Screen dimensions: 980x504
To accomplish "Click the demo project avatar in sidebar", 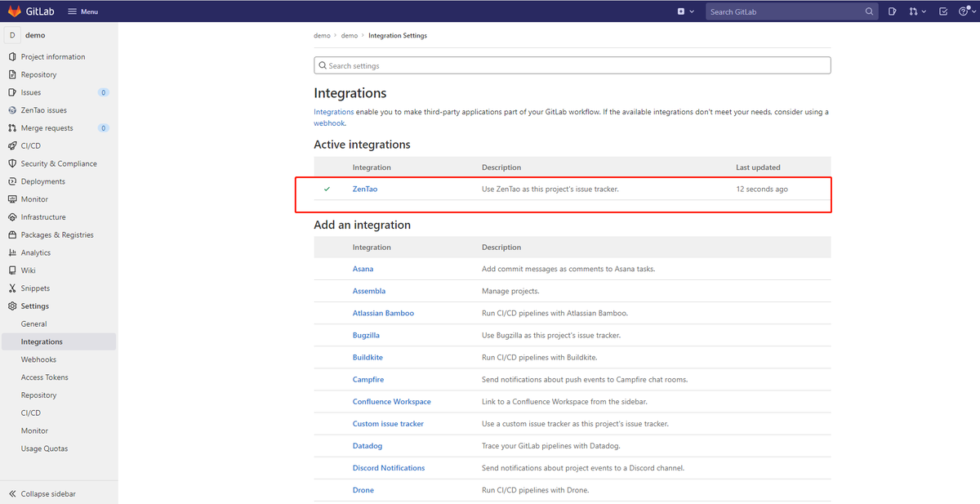I will tap(12, 35).
